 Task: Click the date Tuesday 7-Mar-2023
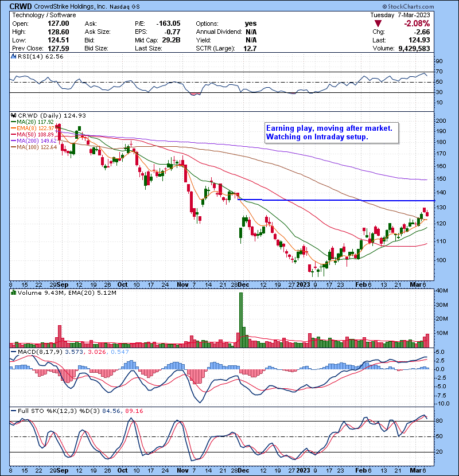pyautogui.click(x=400, y=15)
